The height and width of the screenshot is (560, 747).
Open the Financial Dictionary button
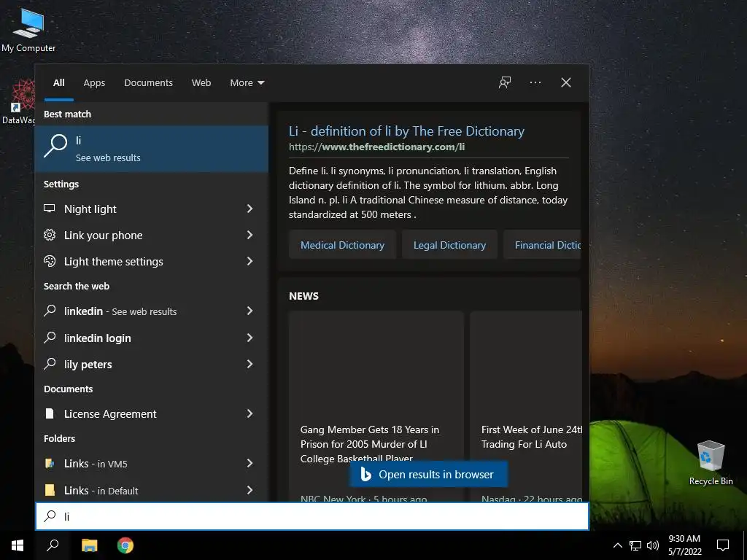(543, 245)
